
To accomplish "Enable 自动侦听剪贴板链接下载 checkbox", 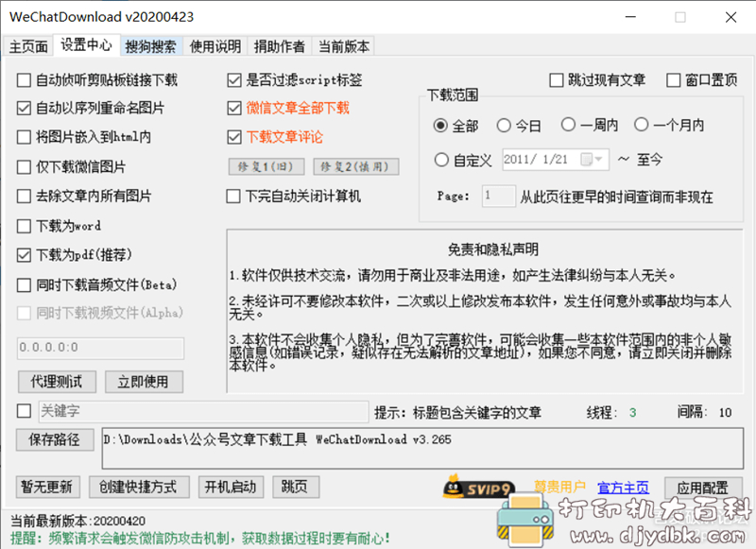I will click(x=23, y=80).
